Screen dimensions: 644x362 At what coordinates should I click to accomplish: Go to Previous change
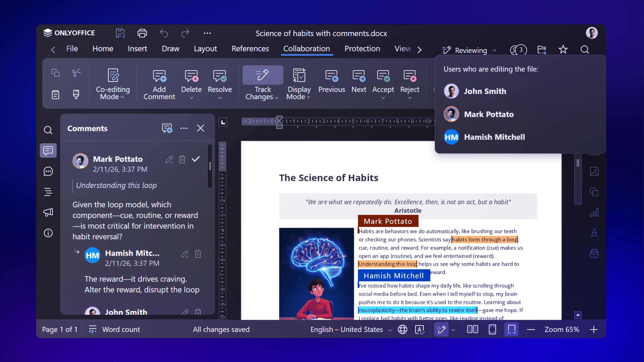point(332,81)
